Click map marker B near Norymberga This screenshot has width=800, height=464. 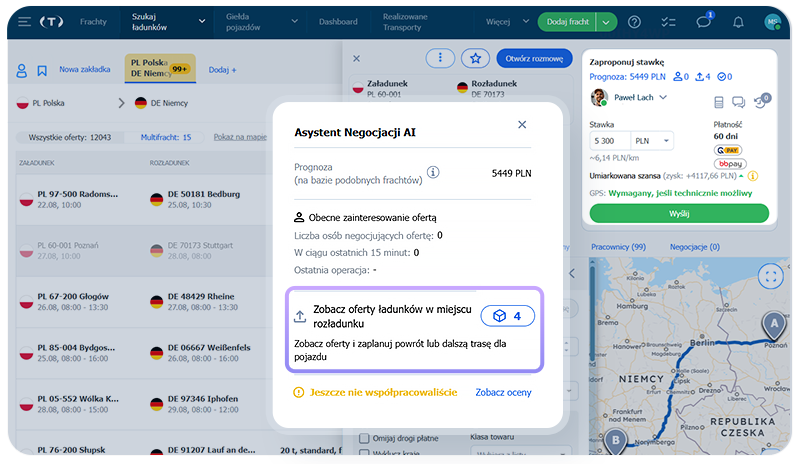coord(616,442)
